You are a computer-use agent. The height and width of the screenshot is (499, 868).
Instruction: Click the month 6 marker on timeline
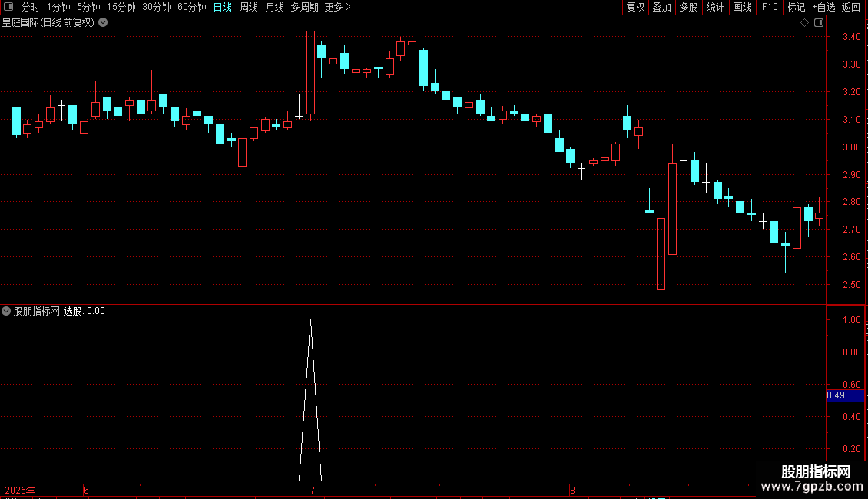click(x=86, y=490)
